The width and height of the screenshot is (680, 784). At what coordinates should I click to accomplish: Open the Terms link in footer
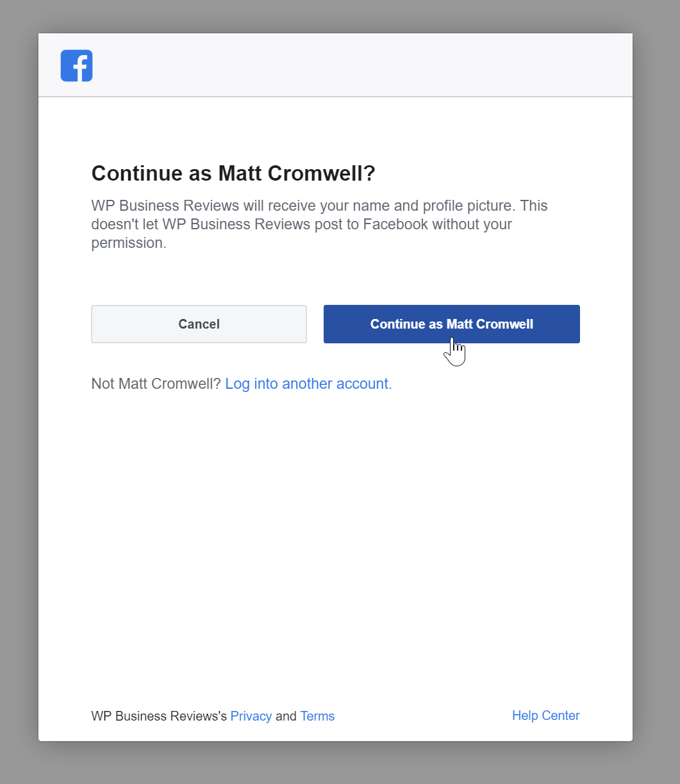(x=317, y=716)
